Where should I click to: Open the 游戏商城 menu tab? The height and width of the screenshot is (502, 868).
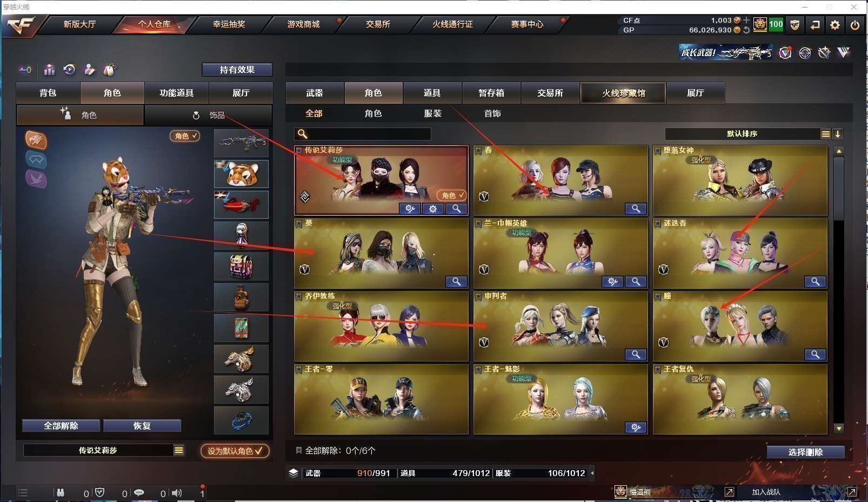pyautogui.click(x=303, y=24)
